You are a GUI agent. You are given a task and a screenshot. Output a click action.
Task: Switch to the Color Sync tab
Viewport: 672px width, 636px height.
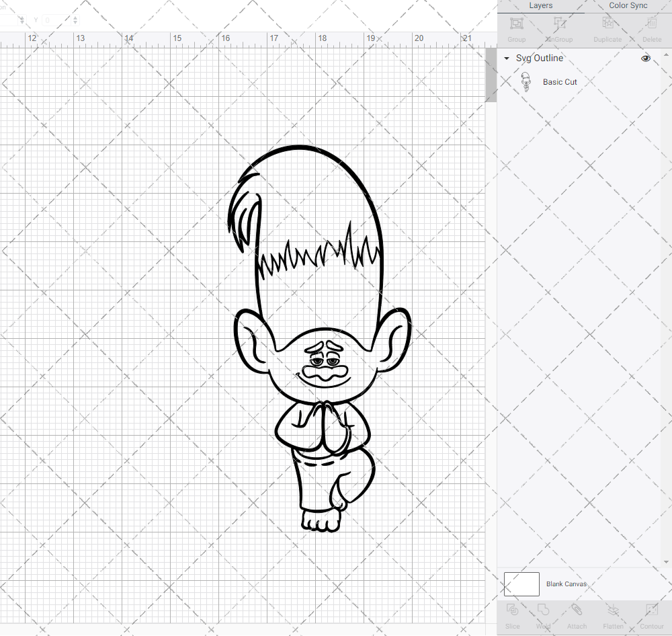coord(628,5)
